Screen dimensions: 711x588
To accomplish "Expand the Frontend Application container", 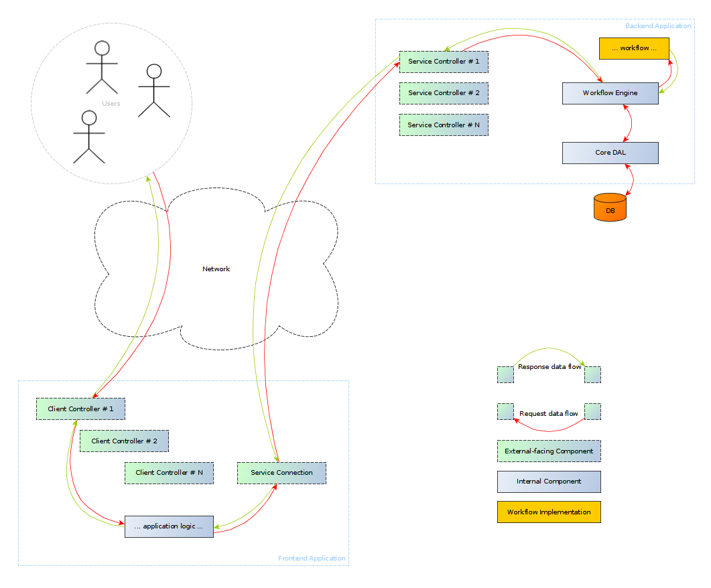I will 312,558.
